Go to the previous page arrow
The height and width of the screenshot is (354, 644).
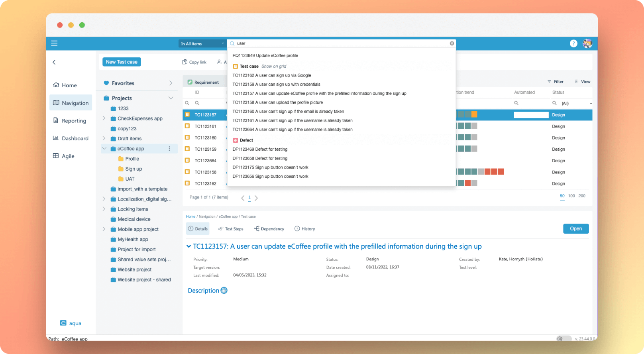243,198
